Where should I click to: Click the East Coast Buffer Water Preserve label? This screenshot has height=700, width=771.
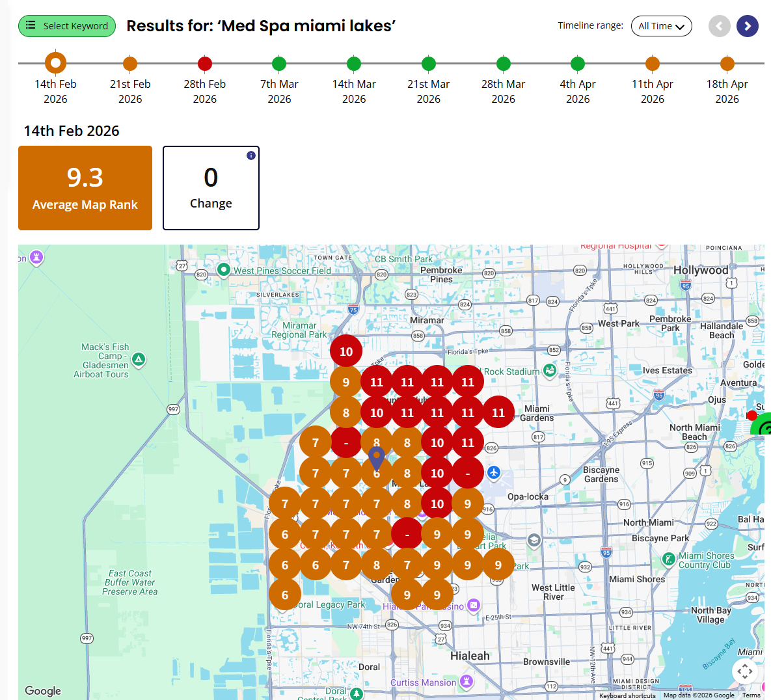130,582
